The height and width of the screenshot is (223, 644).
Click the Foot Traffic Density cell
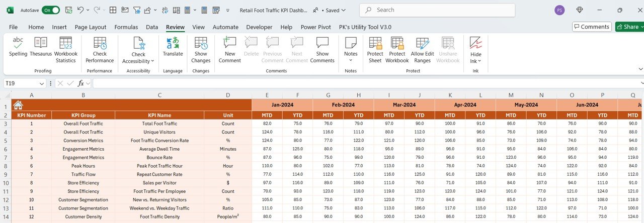pos(159,216)
